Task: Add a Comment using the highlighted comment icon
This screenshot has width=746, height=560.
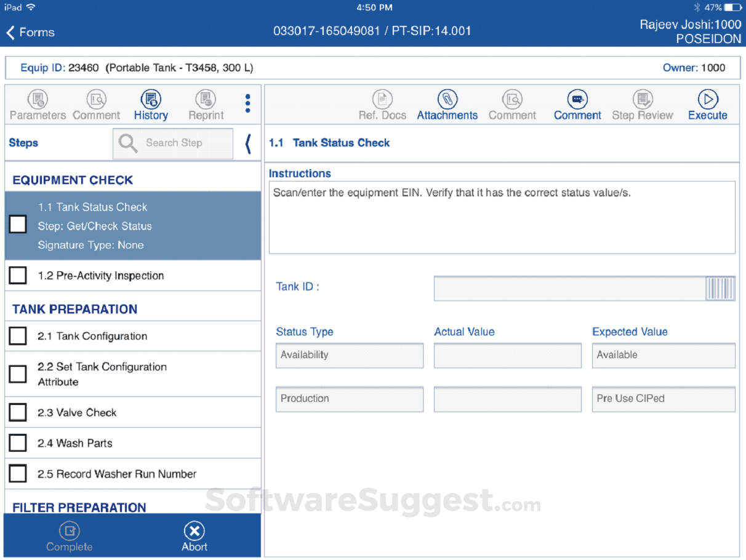Action: point(577,103)
